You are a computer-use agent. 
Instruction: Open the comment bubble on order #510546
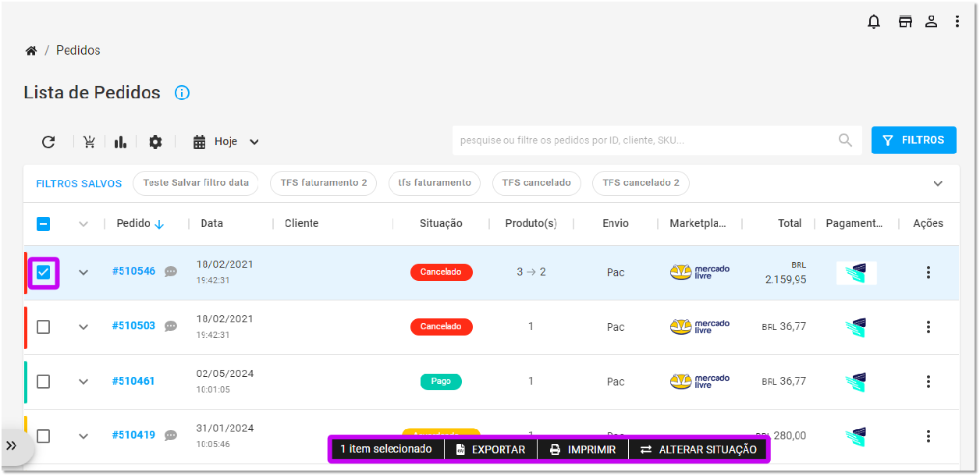tap(170, 272)
